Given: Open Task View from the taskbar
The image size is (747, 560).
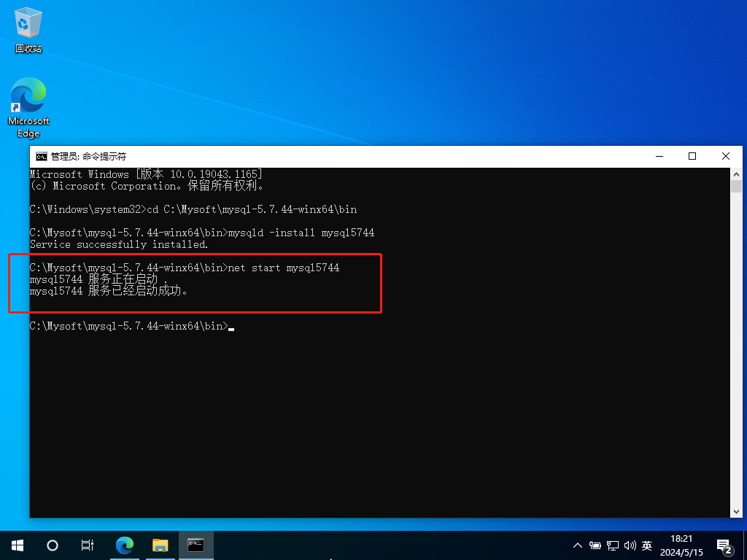Looking at the screenshot, I should tap(88, 545).
